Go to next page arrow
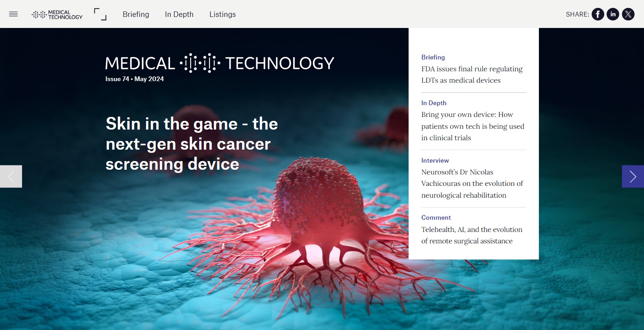Viewport: 644px width, 330px height. tap(633, 176)
